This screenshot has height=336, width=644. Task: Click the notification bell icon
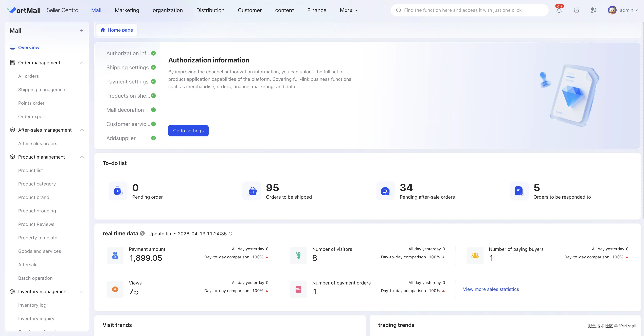click(559, 10)
